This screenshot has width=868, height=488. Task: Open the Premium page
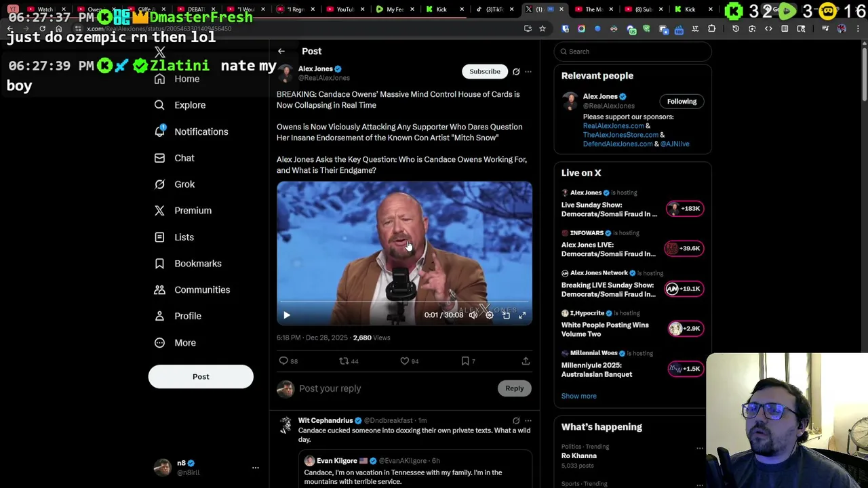click(182, 211)
